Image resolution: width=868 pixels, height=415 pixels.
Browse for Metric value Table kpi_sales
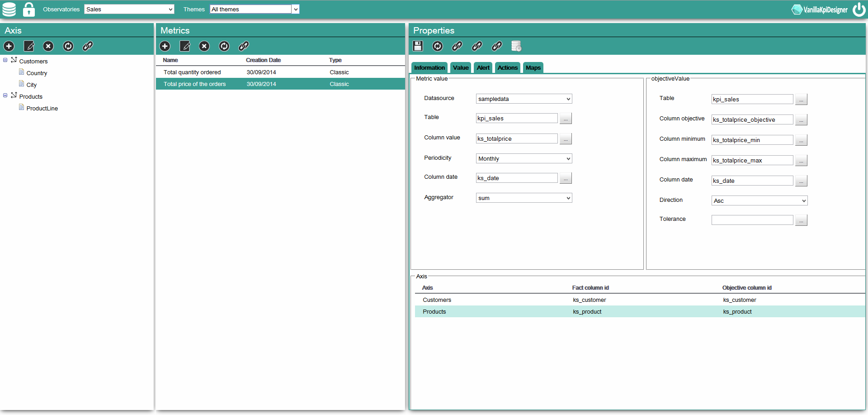pyautogui.click(x=566, y=119)
